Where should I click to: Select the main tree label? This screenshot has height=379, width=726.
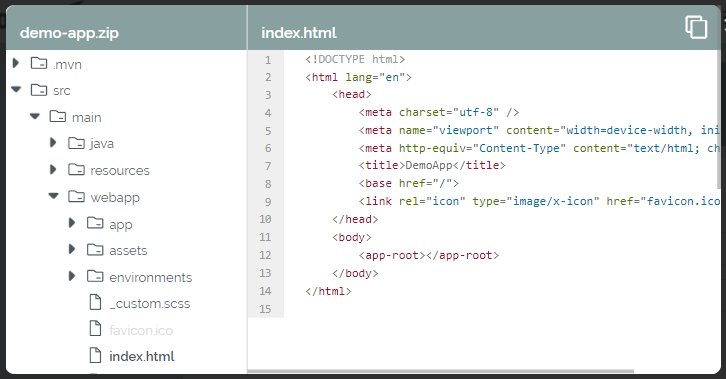point(87,118)
